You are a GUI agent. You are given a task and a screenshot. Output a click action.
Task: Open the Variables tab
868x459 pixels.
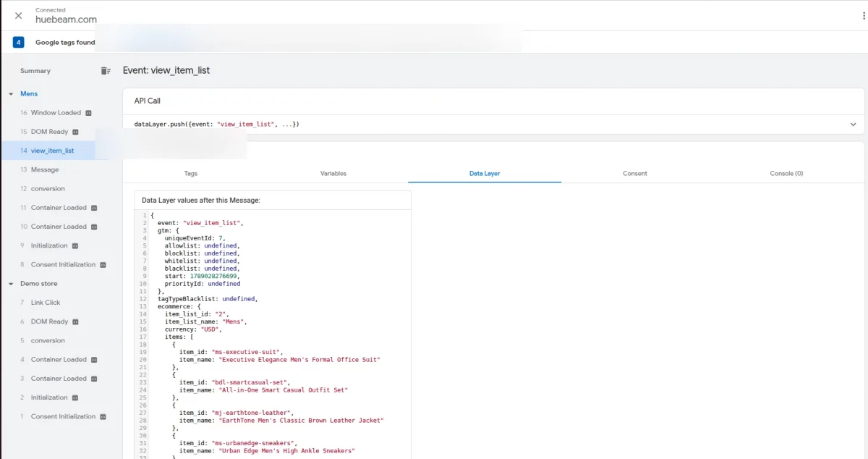(333, 173)
